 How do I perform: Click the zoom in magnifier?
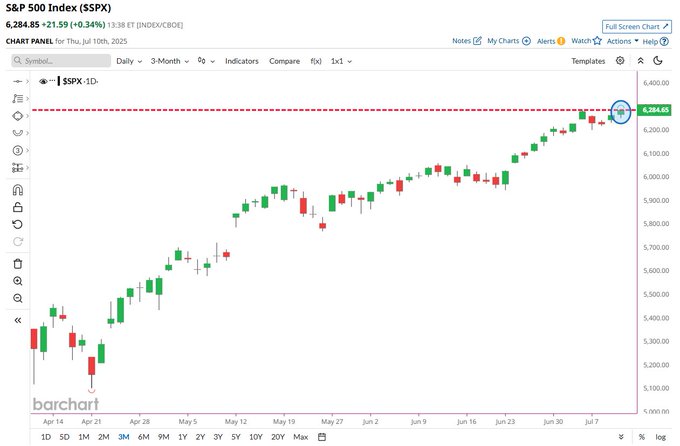click(x=18, y=281)
